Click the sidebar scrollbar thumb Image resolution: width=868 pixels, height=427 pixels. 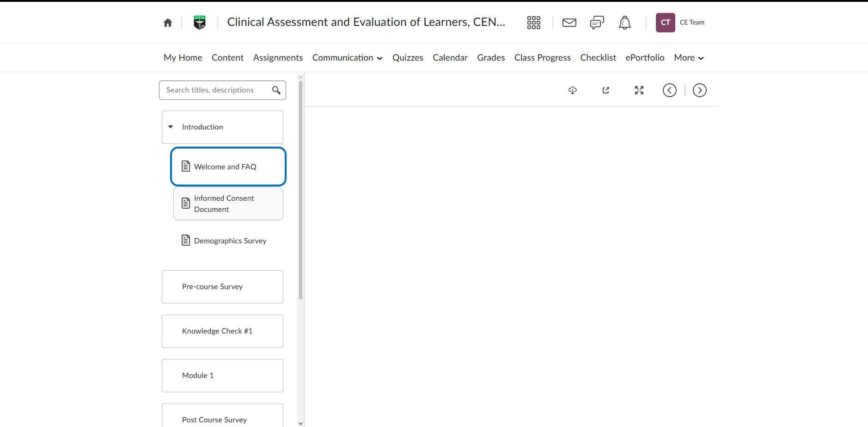point(301,191)
